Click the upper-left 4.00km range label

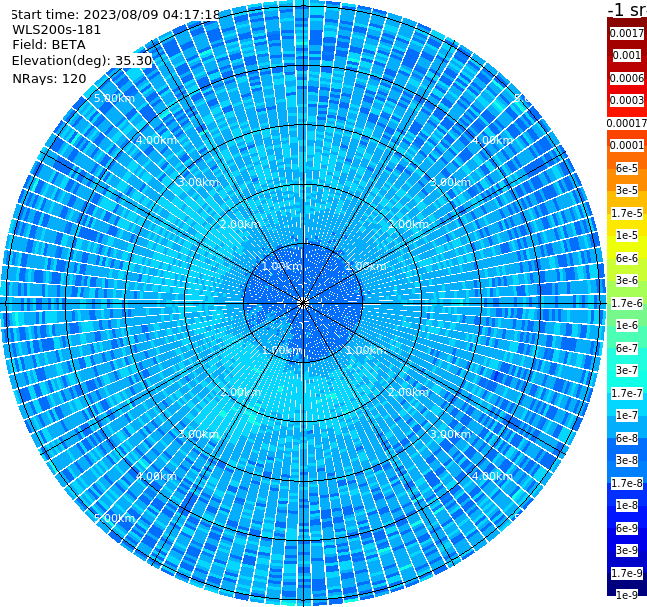click(x=156, y=140)
